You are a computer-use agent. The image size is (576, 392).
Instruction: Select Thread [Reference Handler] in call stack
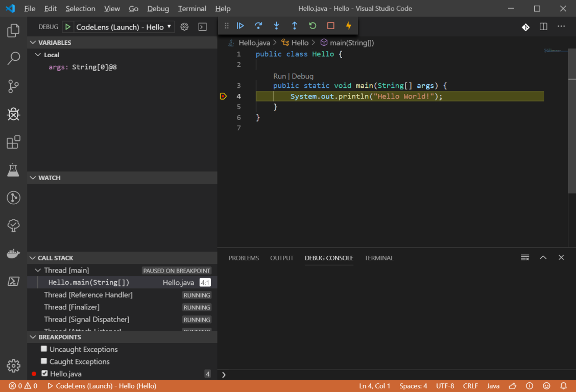click(x=122, y=295)
